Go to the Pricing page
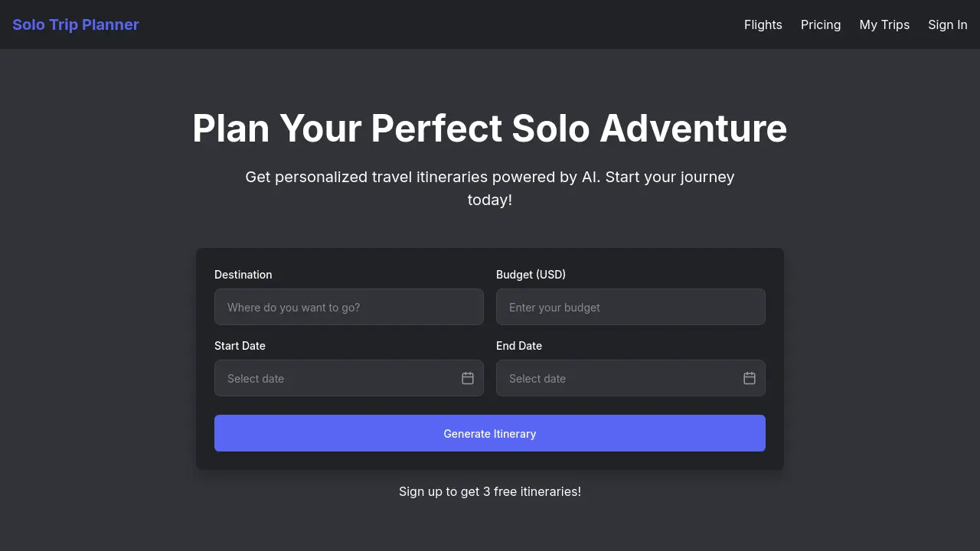Screen dimensions: 980x551 pos(820,24)
